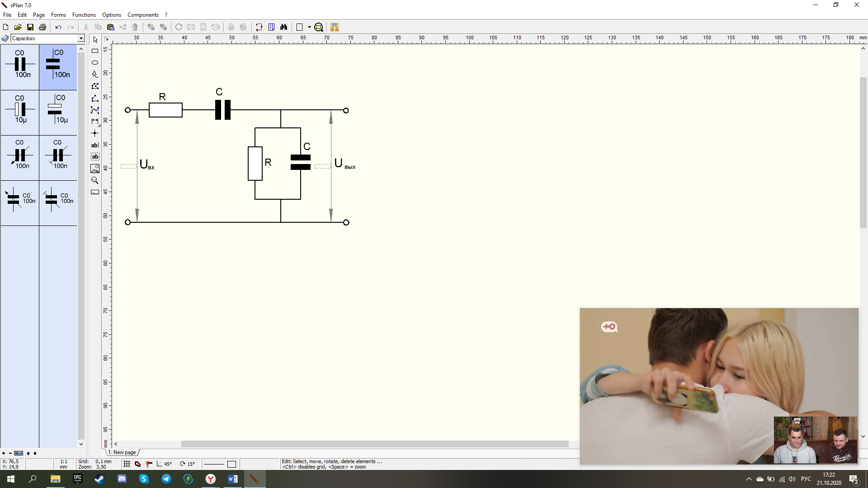The width and height of the screenshot is (868, 488).
Task: Select the text block 'ab' tool
Action: (95, 157)
